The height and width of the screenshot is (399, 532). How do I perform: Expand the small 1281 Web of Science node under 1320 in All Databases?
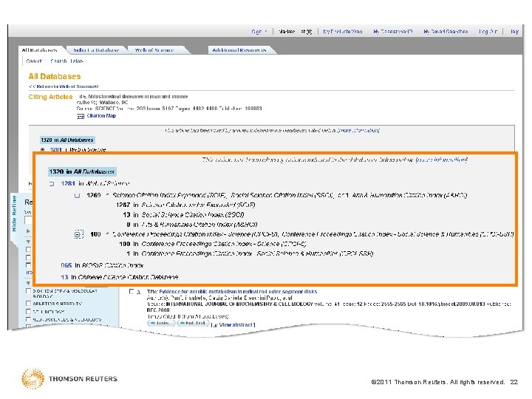click(42, 149)
